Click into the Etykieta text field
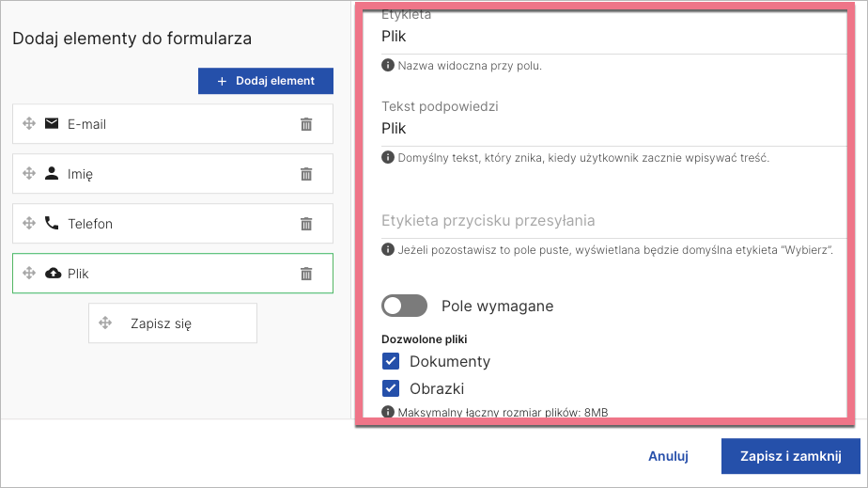This screenshot has height=488, width=868. [611, 38]
